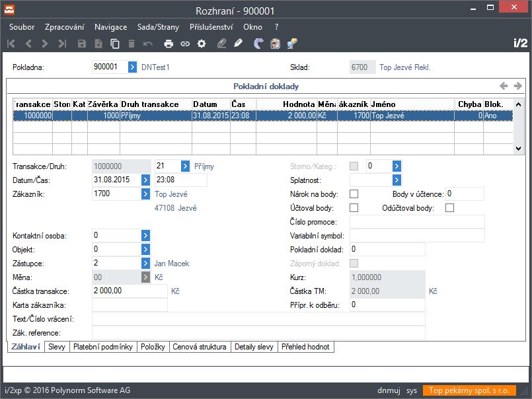This screenshot has height=399, width=532.
Task: Click Top pekárny spol. s r.o. status button
Action: [x=469, y=390]
